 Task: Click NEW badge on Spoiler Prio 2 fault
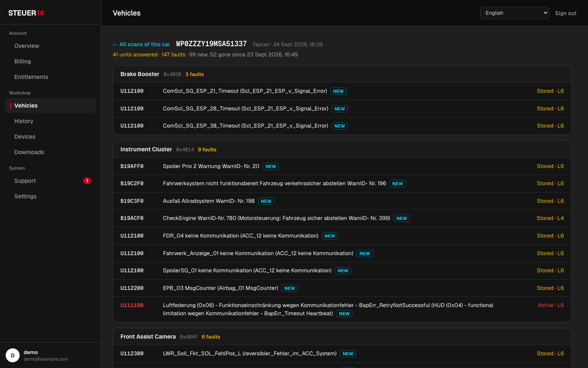point(271,166)
